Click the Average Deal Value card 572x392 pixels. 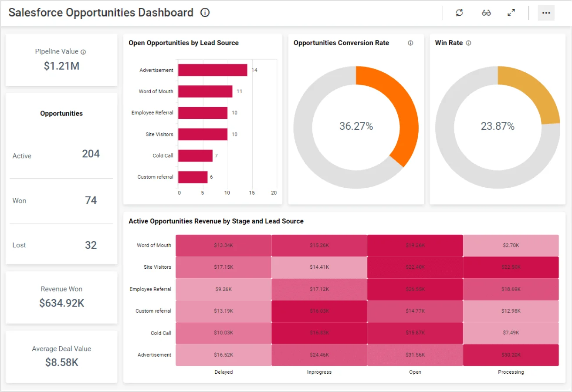[x=61, y=356]
